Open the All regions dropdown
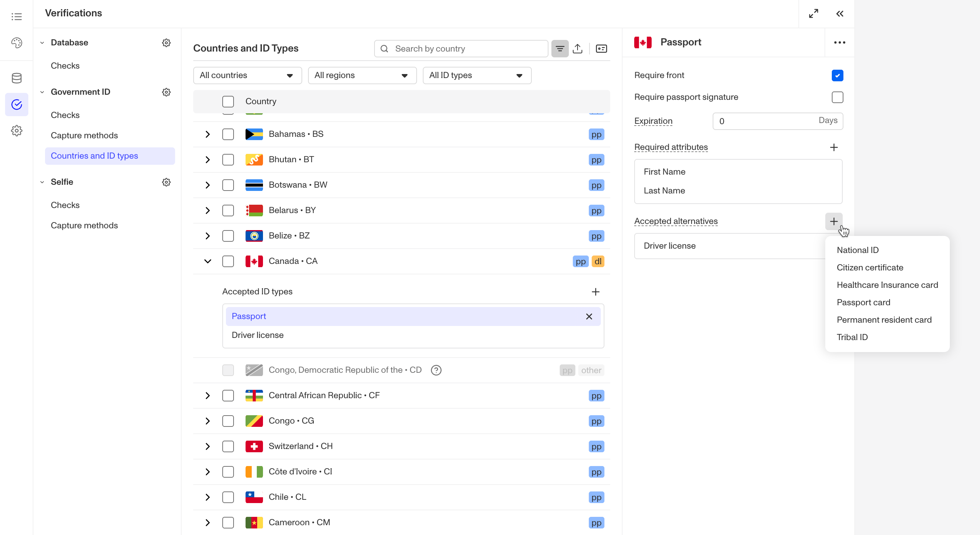The image size is (980, 535). tap(362, 75)
